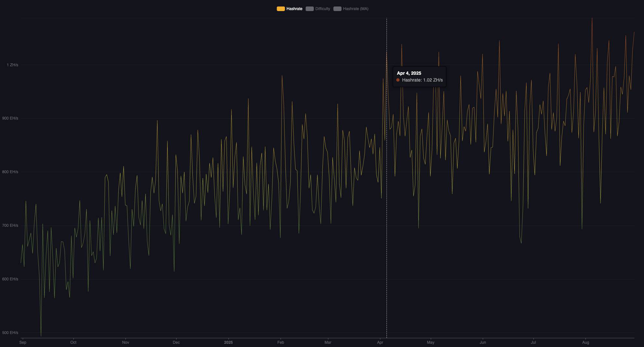
Task: Click the 'Mar' x-axis label
Action: pos(328,342)
